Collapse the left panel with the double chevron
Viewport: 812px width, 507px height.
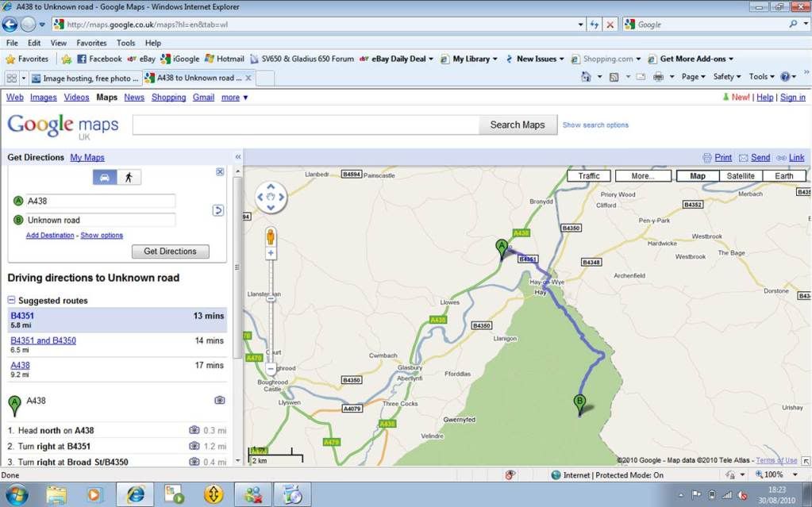pos(238,157)
